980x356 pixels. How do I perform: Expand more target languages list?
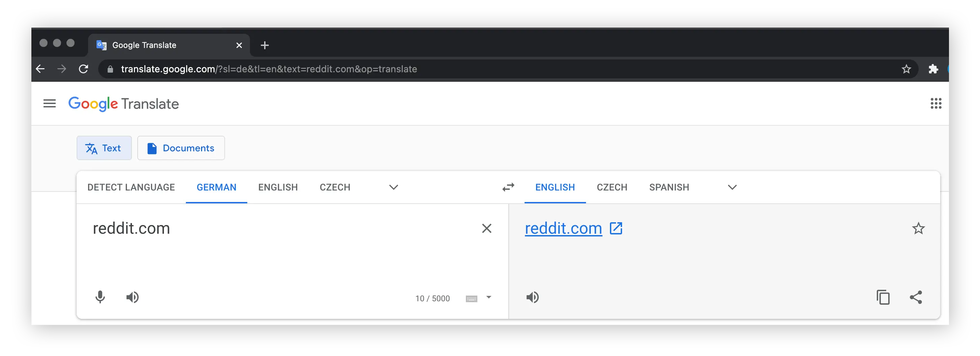732,187
